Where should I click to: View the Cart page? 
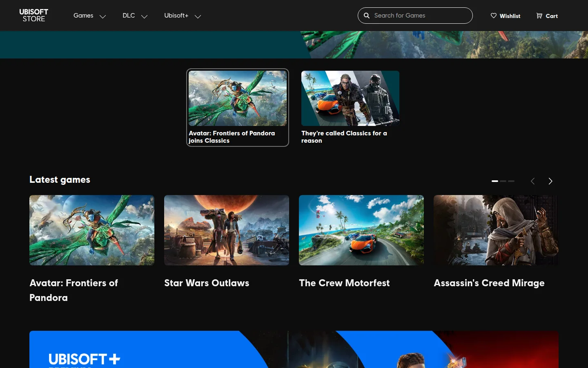(547, 16)
